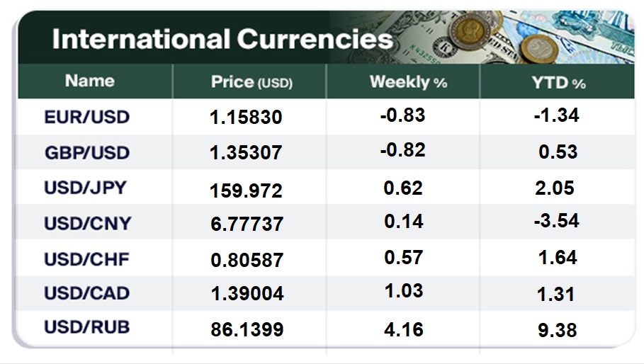This screenshot has width=644, height=364.
Task: Click the Name column header
Action: (x=89, y=81)
